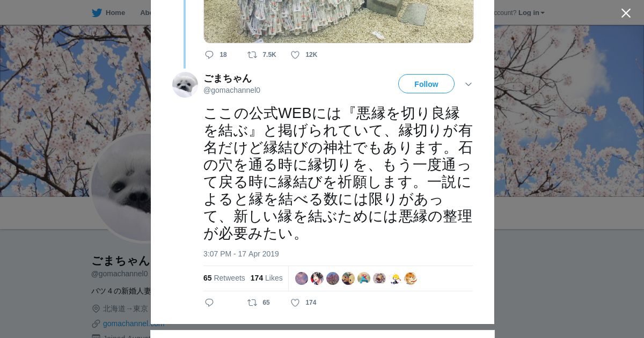644x338 pixels.
Task: Retweet the main tweet showing 65
Action: pyautogui.click(x=252, y=303)
